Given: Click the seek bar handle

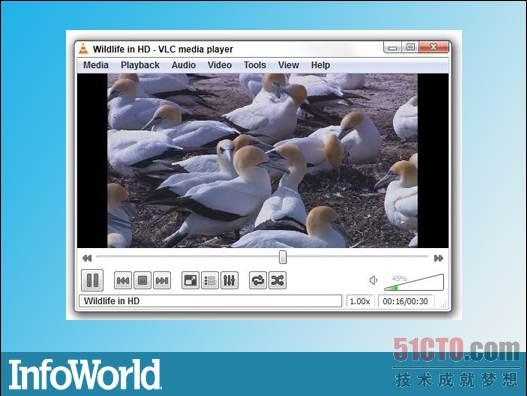Looking at the screenshot, I should tap(283, 257).
